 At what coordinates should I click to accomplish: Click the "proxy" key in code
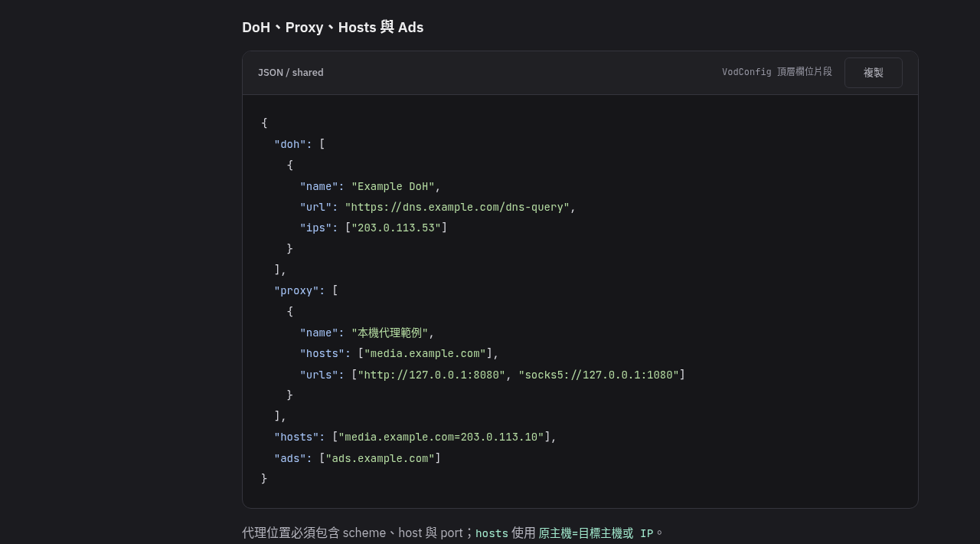click(296, 290)
